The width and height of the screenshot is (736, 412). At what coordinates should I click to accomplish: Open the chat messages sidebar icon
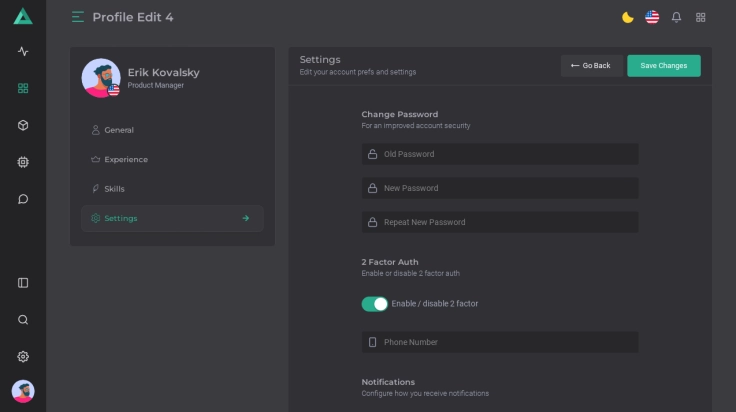coord(23,199)
